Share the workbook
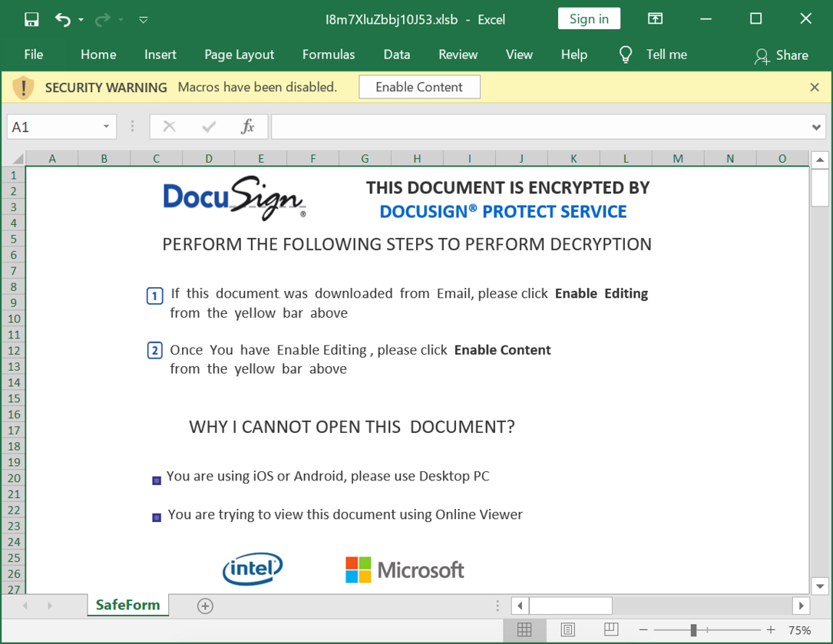The width and height of the screenshot is (833, 644). [781, 55]
